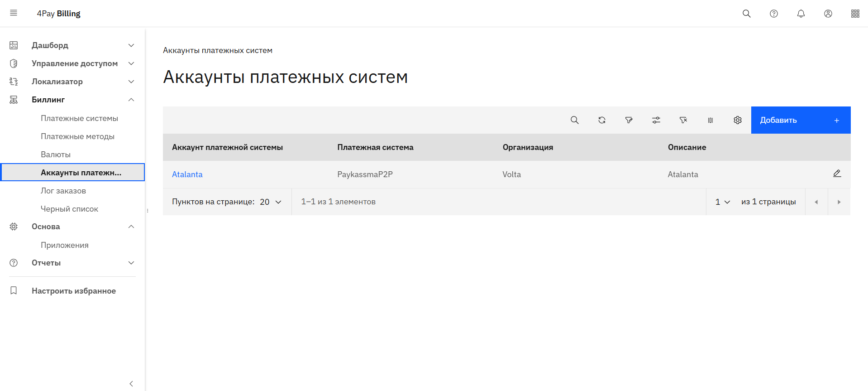
Task: Open table settings gear icon
Action: (x=737, y=120)
